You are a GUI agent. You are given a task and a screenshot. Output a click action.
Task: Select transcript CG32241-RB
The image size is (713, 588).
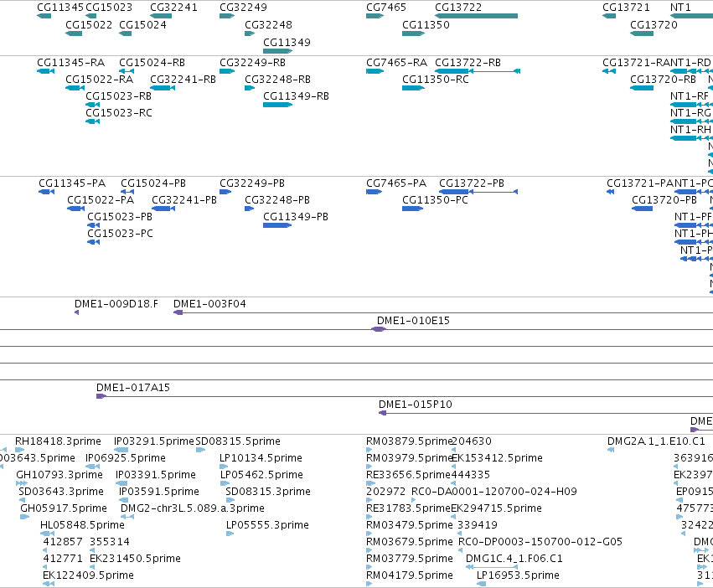pos(183,79)
